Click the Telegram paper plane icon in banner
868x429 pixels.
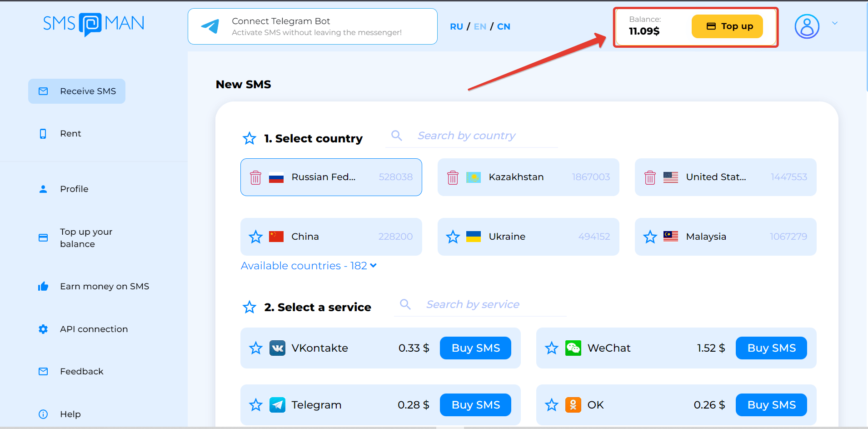[210, 26]
